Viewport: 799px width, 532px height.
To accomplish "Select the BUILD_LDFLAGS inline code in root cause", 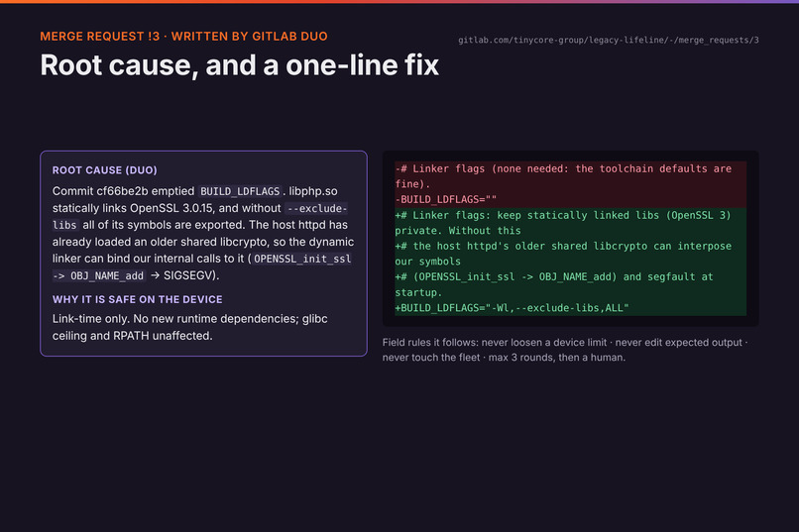I will pyautogui.click(x=240, y=191).
